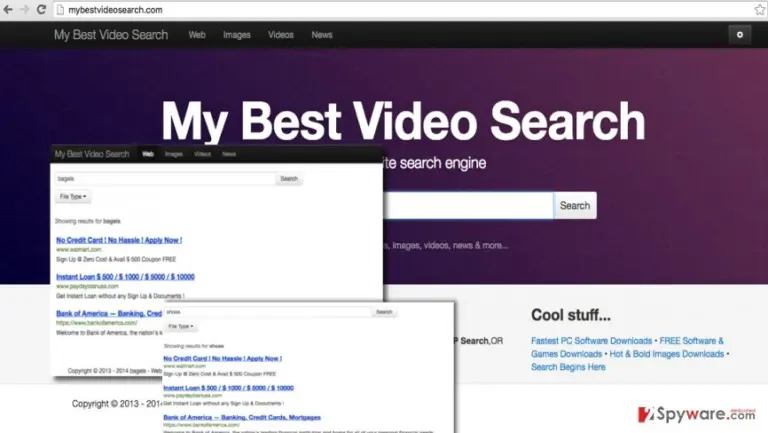This screenshot has width=768, height=433.
Task: Reload the page with the refresh icon
Action: (42, 10)
